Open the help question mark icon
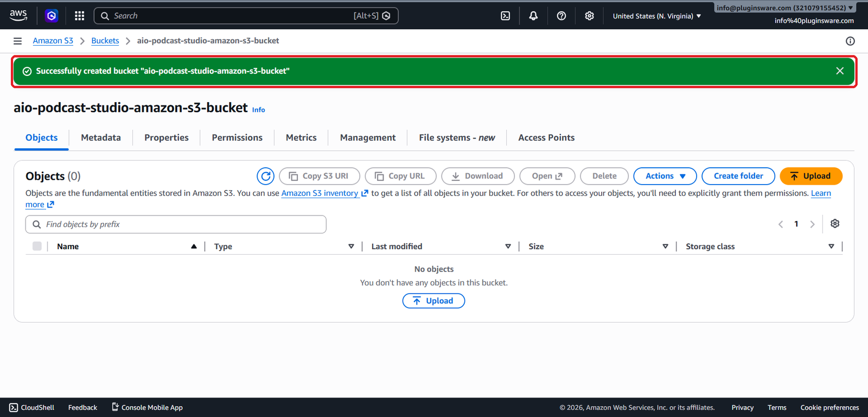 pos(561,16)
